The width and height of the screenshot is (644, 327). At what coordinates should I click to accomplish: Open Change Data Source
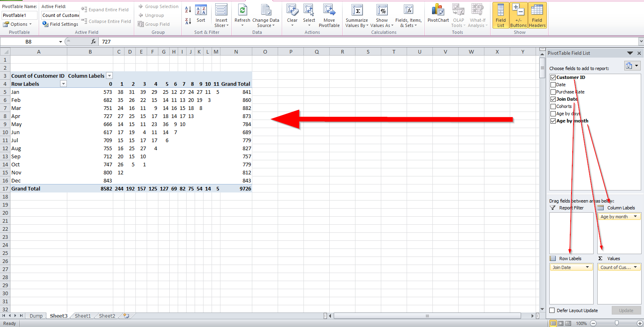pos(266,16)
